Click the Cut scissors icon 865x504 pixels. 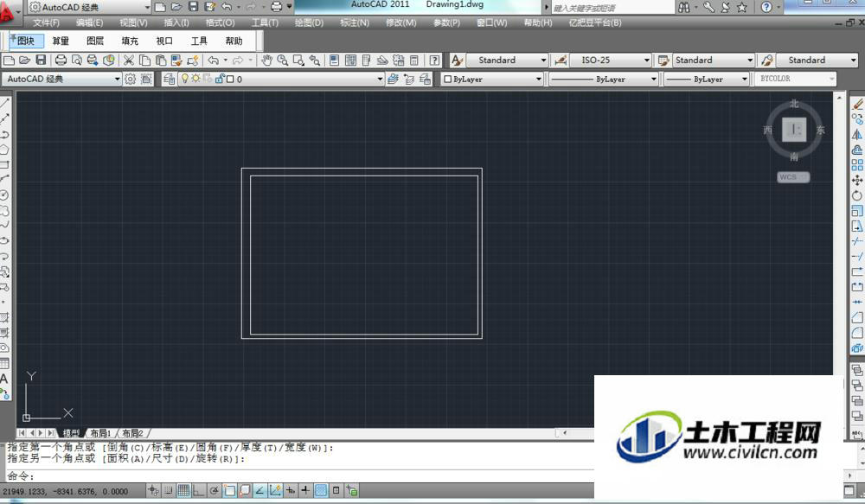click(x=129, y=61)
